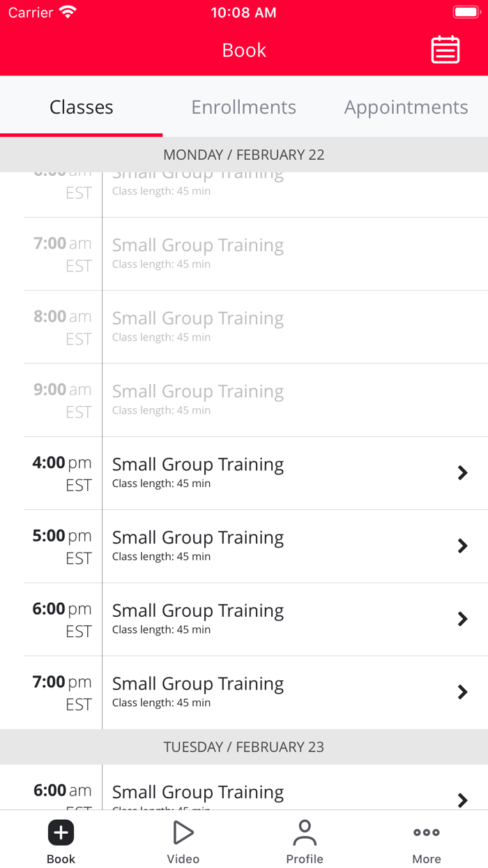Switch to the Appointments tab
The image size is (488, 868).
click(x=406, y=107)
